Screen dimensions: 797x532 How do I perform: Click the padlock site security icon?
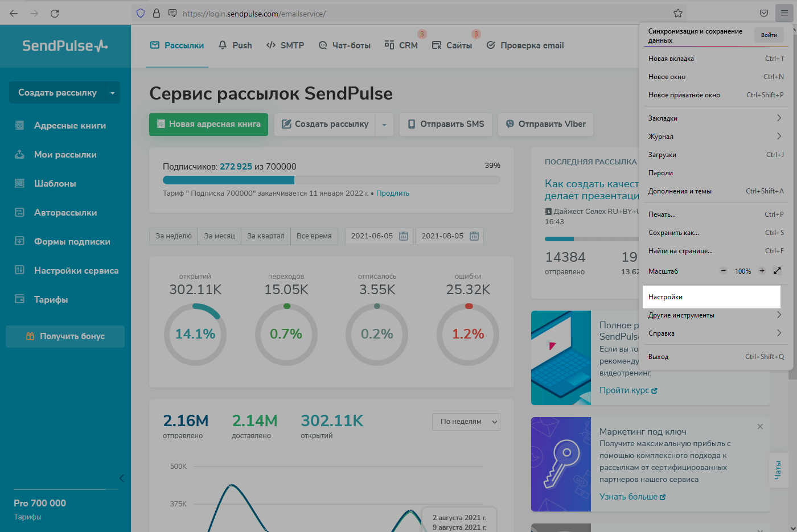tap(157, 13)
